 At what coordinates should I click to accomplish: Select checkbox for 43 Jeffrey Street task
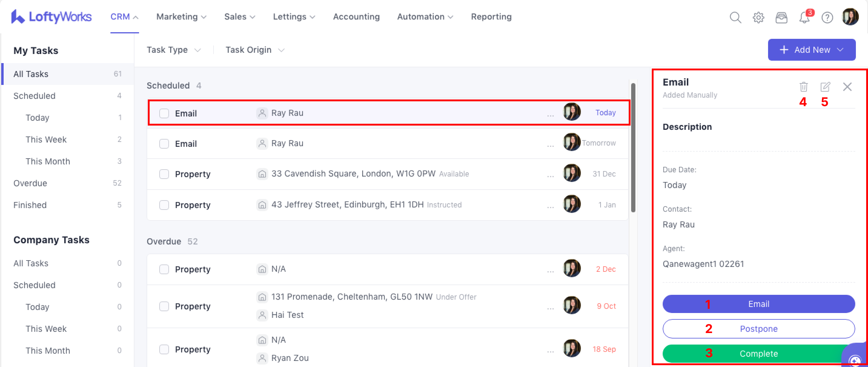(x=164, y=205)
